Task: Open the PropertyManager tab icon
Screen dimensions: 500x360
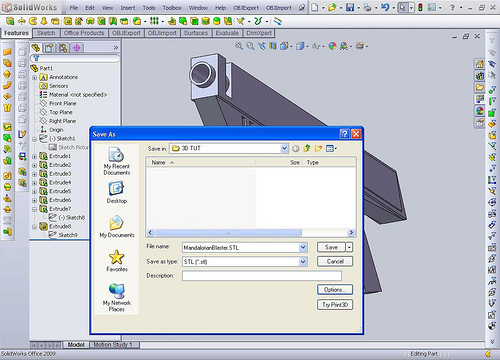Action: [49, 48]
